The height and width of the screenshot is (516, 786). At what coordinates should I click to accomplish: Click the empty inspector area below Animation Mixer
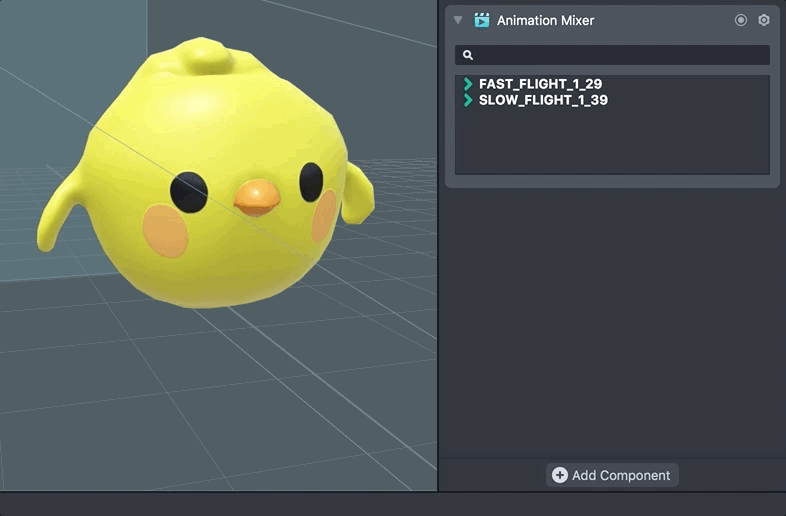coord(612,320)
